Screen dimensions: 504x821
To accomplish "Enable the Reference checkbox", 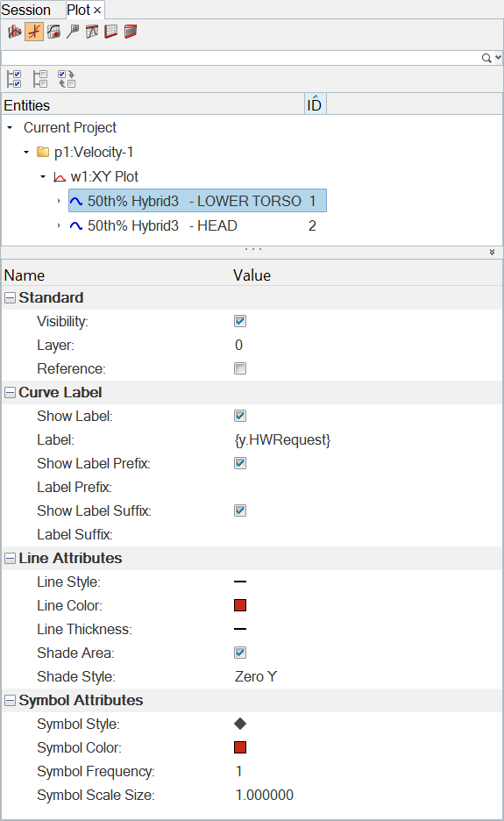I will 240,368.
